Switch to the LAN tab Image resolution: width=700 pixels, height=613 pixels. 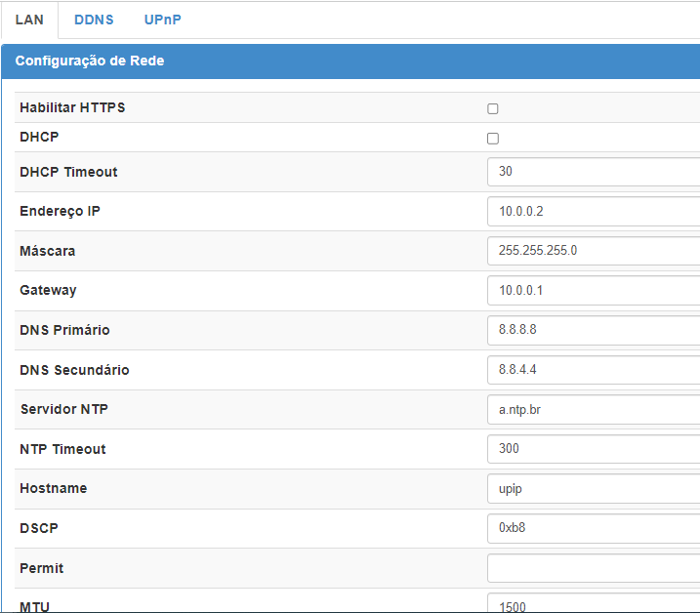coord(29,20)
